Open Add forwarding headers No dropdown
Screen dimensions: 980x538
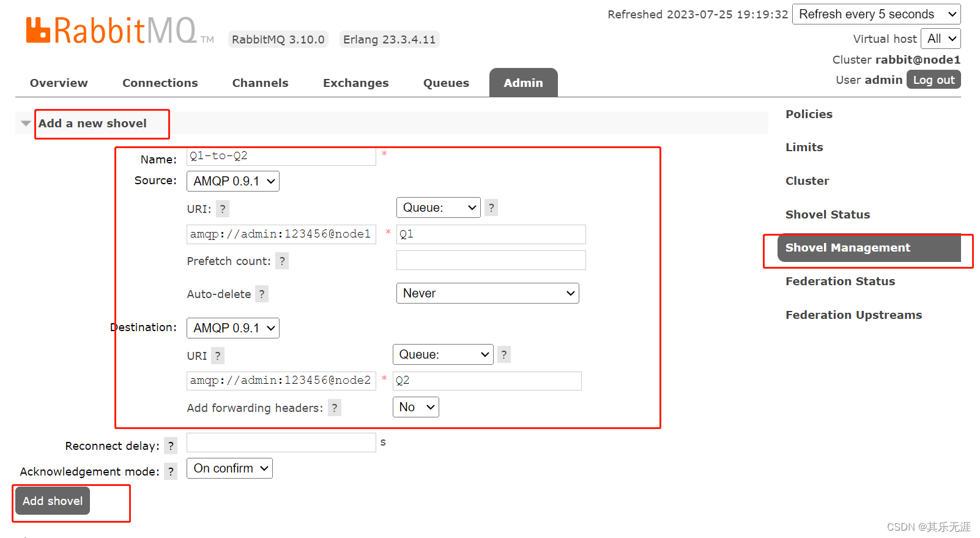pyautogui.click(x=416, y=407)
